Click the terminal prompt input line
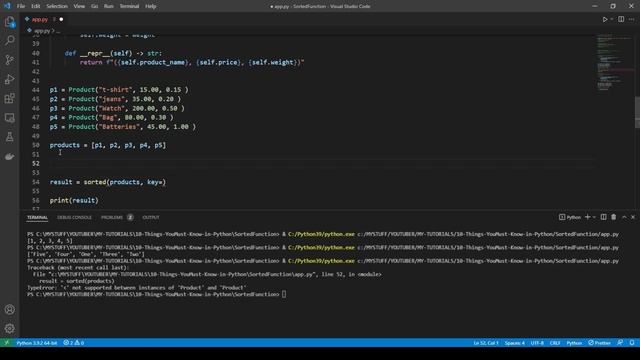This screenshot has height=360, width=640. click(x=157, y=294)
